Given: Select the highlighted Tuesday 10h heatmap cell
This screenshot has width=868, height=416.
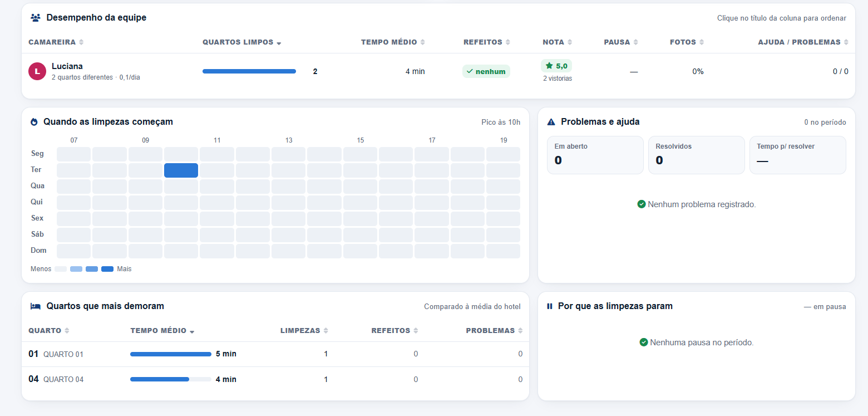Looking at the screenshot, I should click(x=181, y=170).
